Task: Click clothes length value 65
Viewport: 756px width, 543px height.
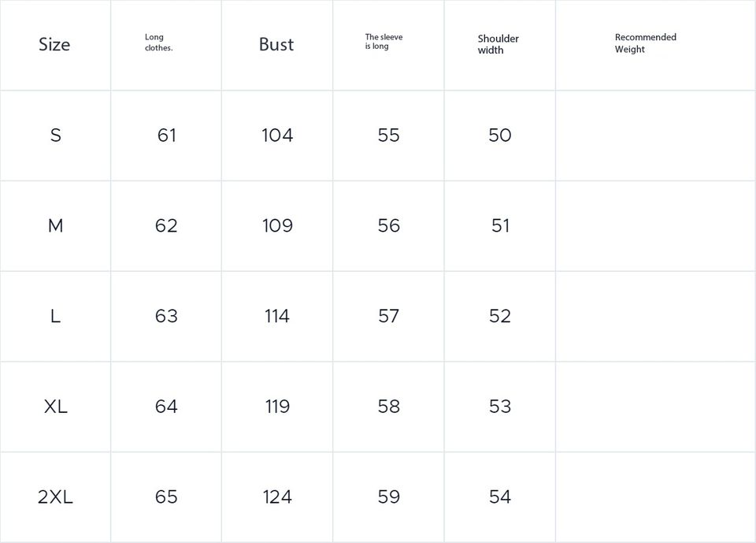Action: [166, 497]
